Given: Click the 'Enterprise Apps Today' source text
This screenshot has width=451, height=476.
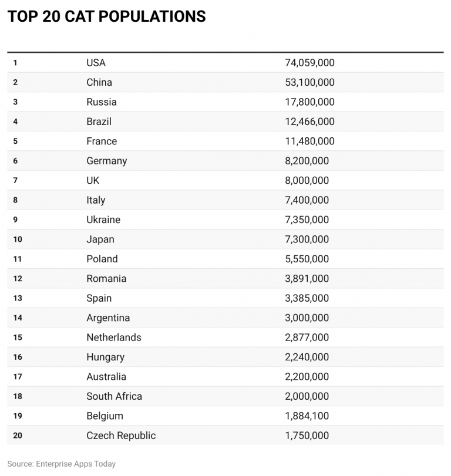Looking at the screenshot, I should click(x=76, y=464).
